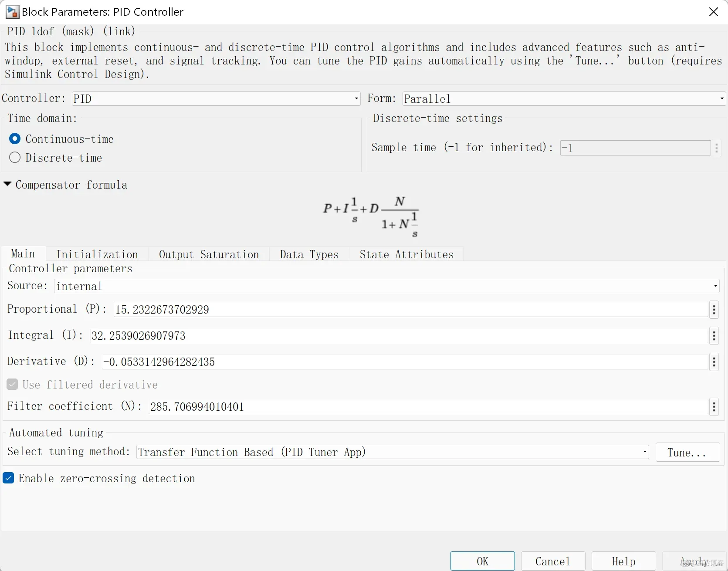This screenshot has width=728, height=571.
Task: Click the 'Automated tuning' group label
Action: 56,432
